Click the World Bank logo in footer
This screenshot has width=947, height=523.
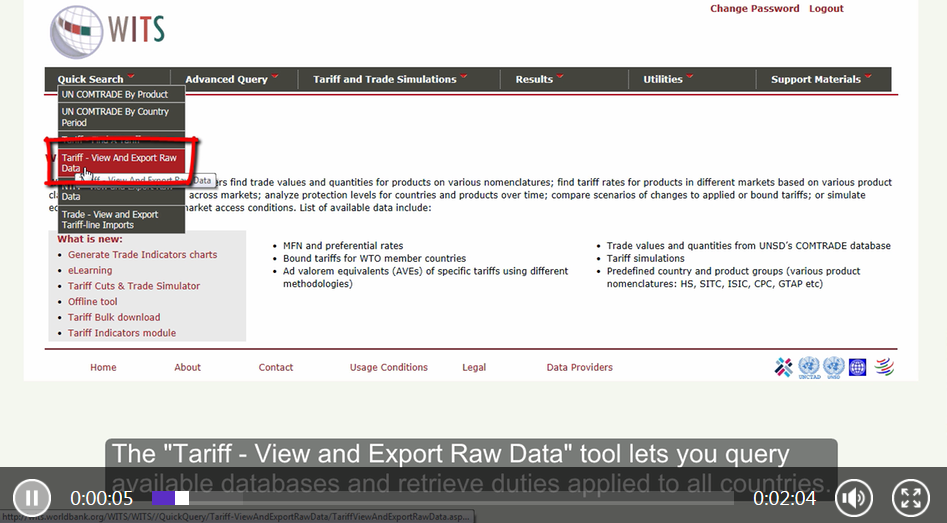(857, 367)
